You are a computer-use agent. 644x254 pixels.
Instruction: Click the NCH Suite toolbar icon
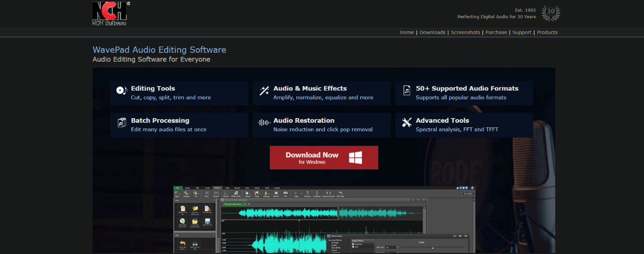click(x=340, y=194)
